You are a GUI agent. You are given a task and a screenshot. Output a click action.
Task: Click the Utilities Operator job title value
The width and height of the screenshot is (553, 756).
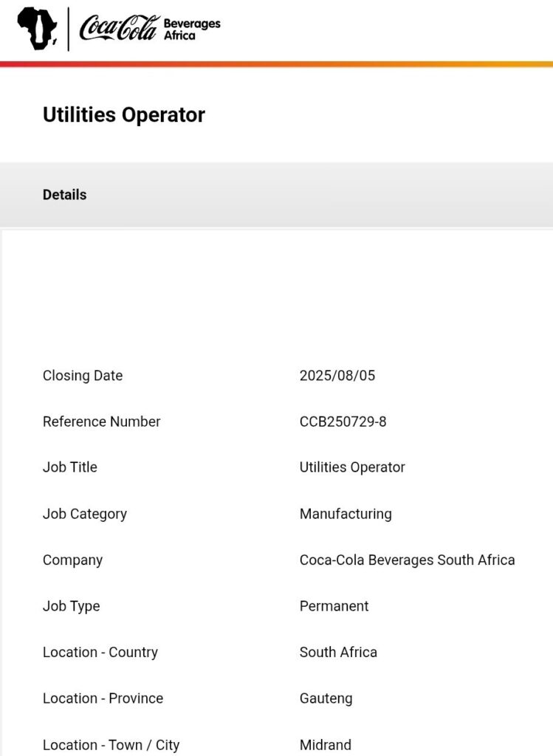(352, 467)
